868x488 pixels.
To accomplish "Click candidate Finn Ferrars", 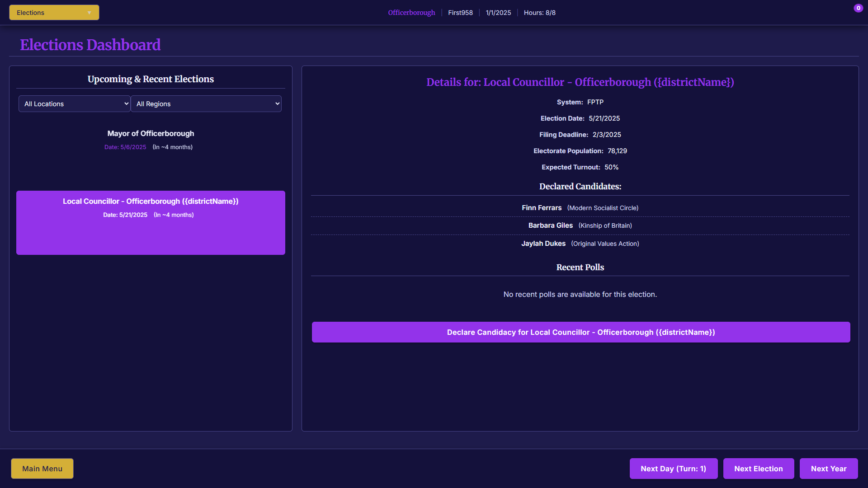I will point(542,208).
